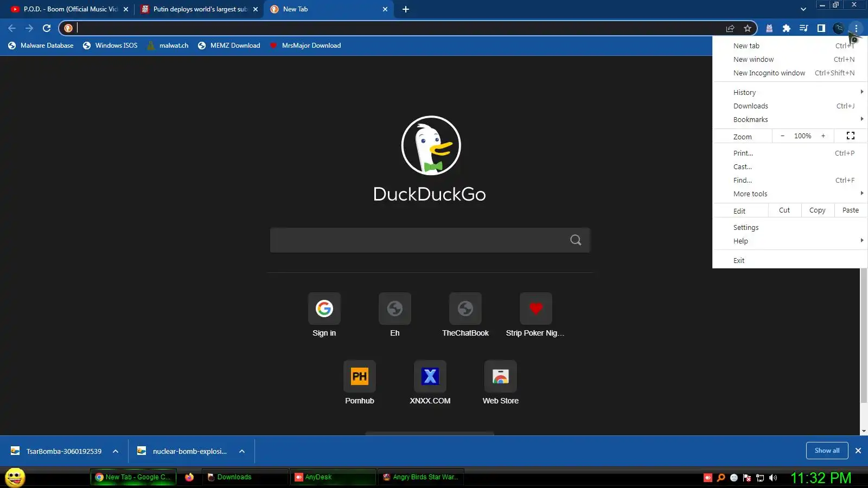868x488 pixels.
Task: Choose Find... from menu
Action: pos(790,181)
